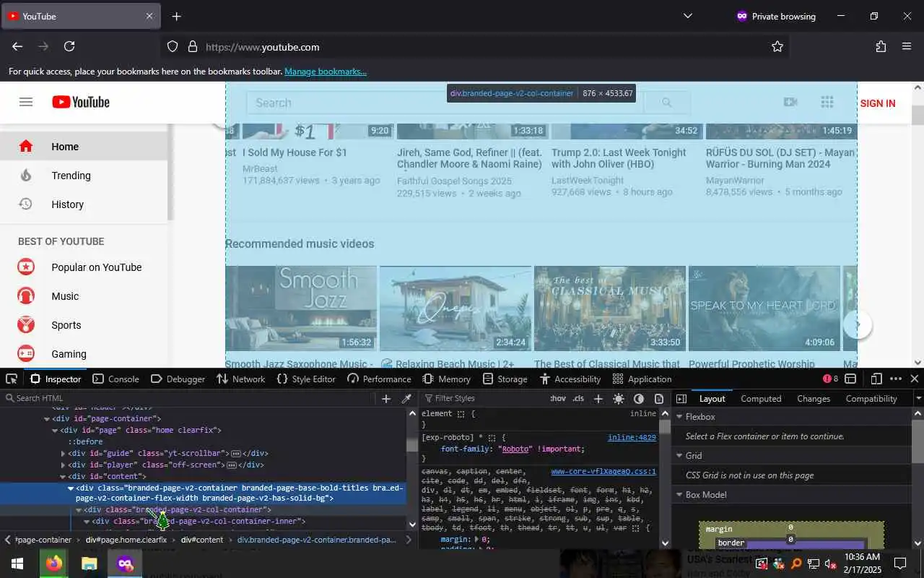
Task: Close the developer tools panel
Action: (914, 379)
